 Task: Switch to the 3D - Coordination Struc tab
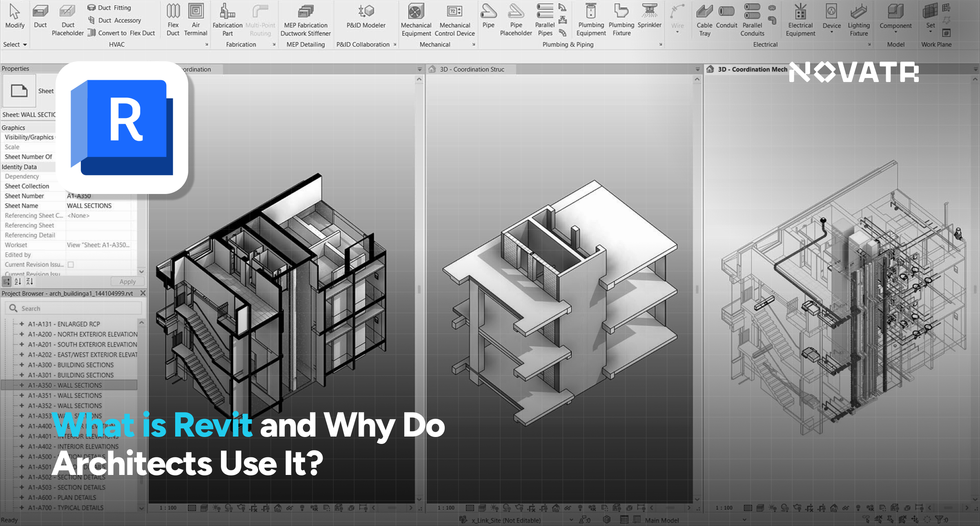(472, 69)
